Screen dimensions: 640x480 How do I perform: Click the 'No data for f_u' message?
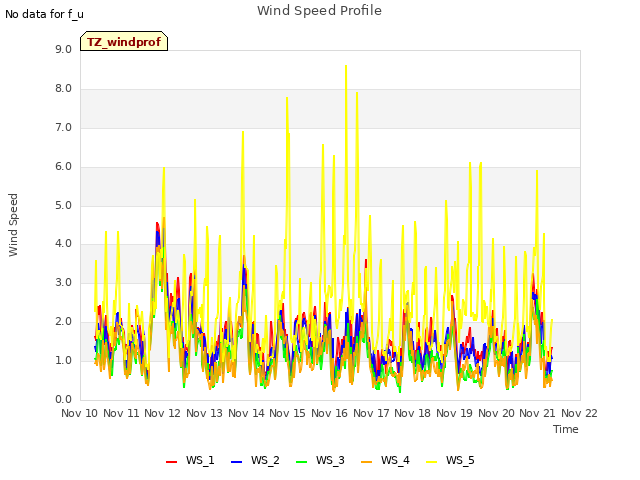(x=44, y=14)
